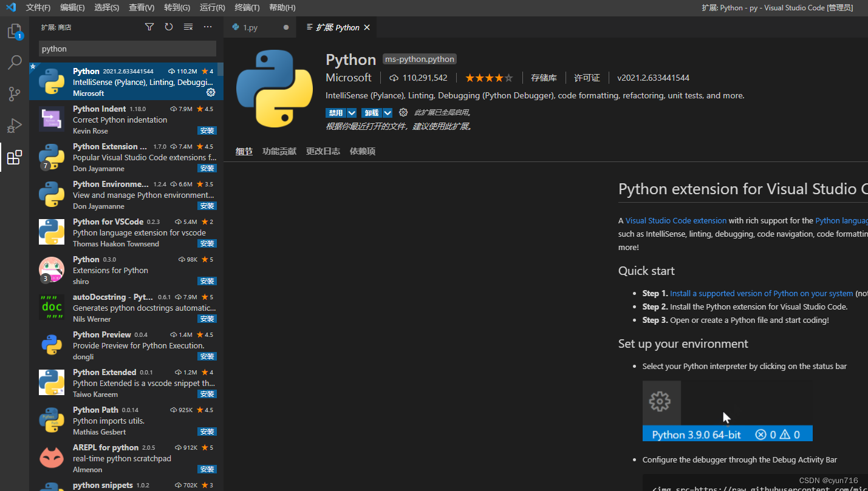Click the settings gear next to uninstall button

point(403,112)
